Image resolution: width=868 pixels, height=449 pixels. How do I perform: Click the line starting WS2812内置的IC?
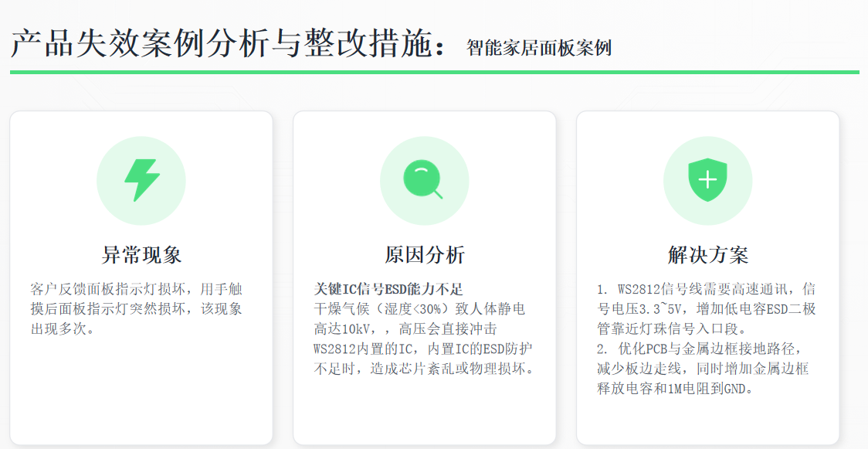(x=422, y=349)
